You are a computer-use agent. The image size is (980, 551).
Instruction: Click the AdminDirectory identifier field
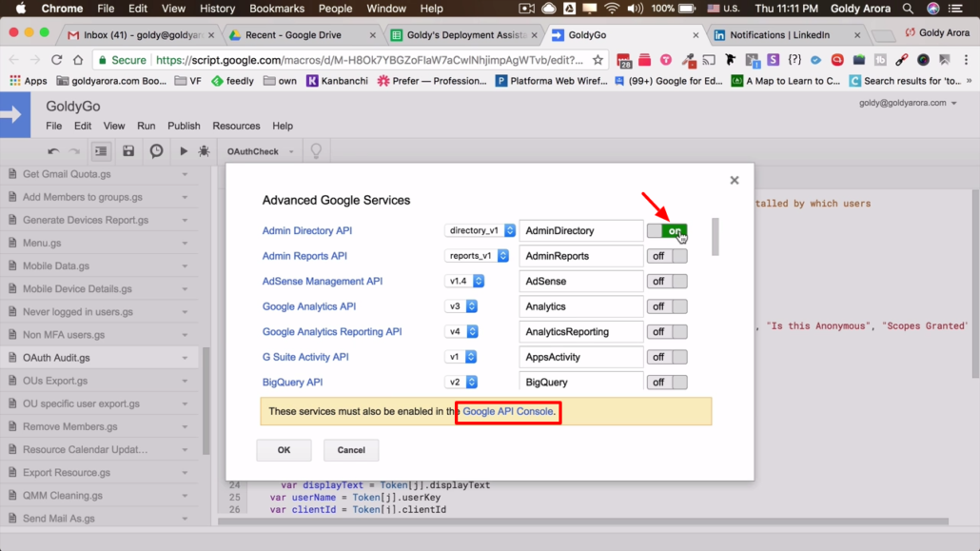coord(581,231)
